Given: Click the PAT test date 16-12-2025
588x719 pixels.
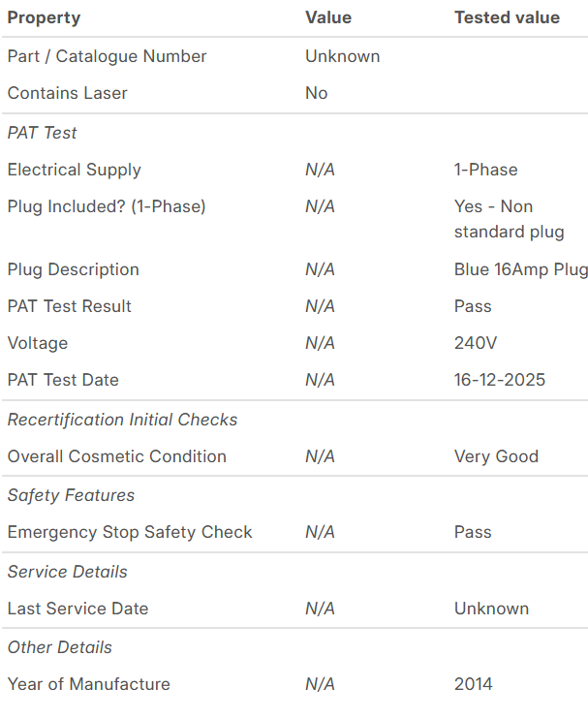Looking at the screenshot, I should 500,380.
